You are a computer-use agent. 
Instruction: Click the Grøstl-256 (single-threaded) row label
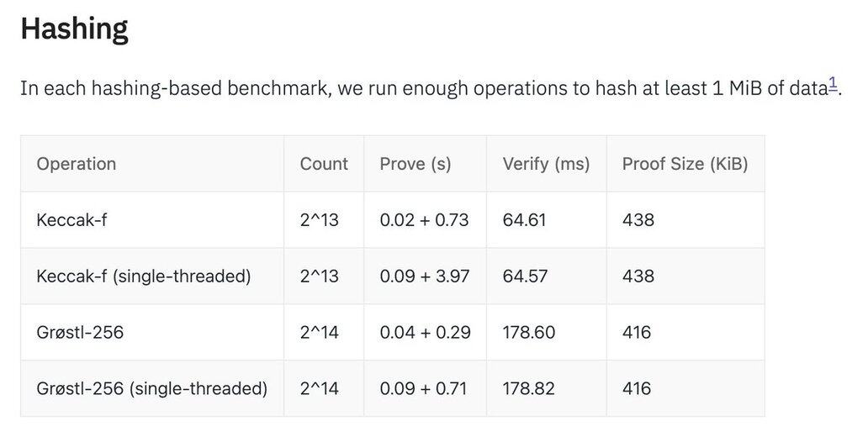pyautogui.click(x=152, y=388)
